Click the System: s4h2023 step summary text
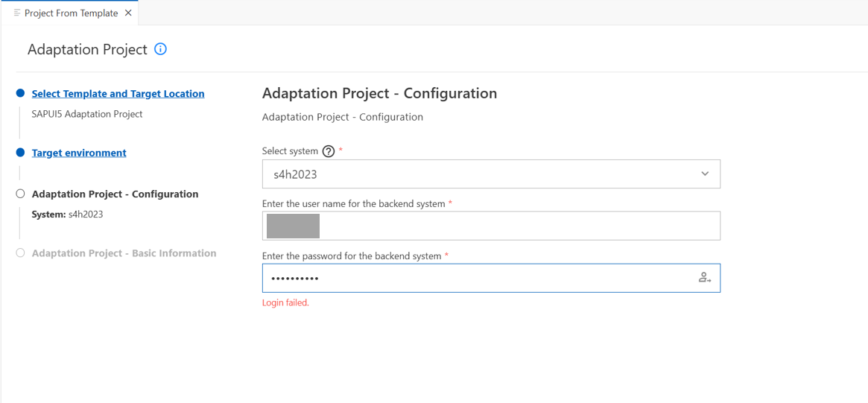Screen dimensions: 868x403 click(x=67, y=215)
